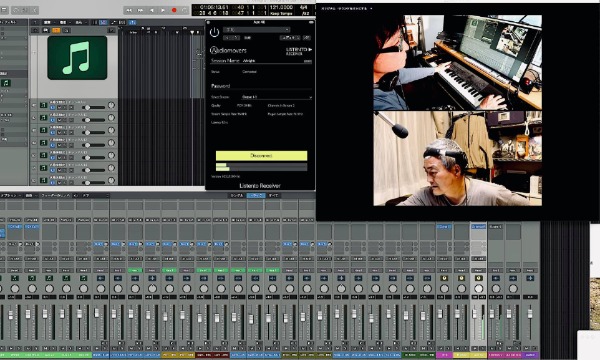
Task: Click the Audiomovers logo
Action: pyautogui.click(x=228, y=50)
